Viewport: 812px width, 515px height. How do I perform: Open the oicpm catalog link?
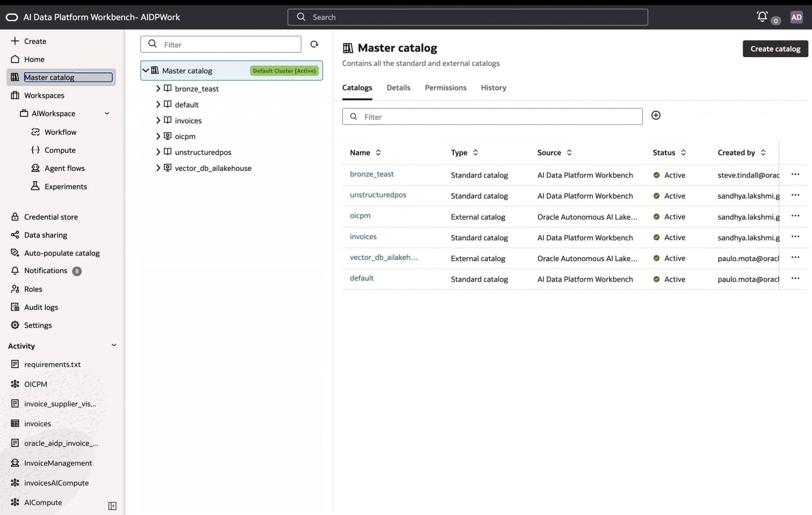[x=360, y=215]
